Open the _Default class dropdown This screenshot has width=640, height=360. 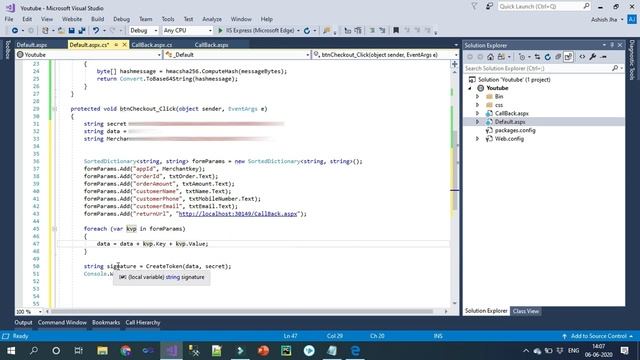point(307,55)
